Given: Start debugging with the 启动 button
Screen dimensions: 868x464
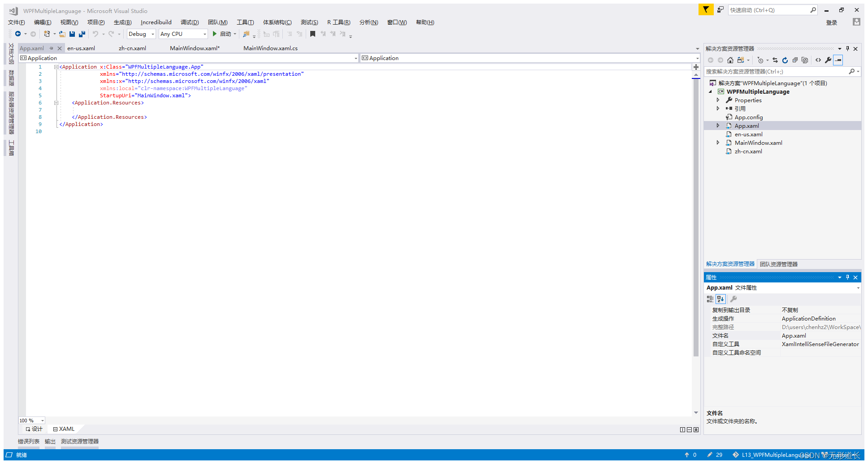Looking at the screenshot, I should click(222, 34).
